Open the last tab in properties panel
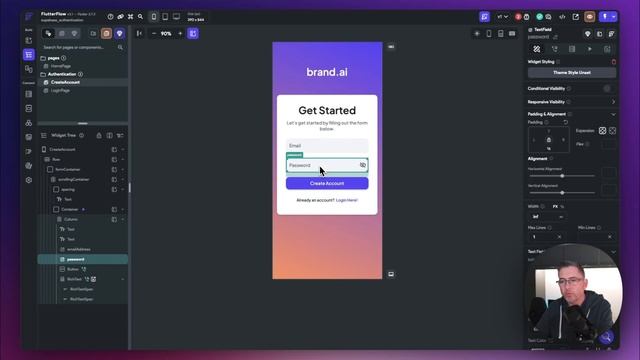The image size is (640, 360). pyautogui.click(x=607, y=49)
